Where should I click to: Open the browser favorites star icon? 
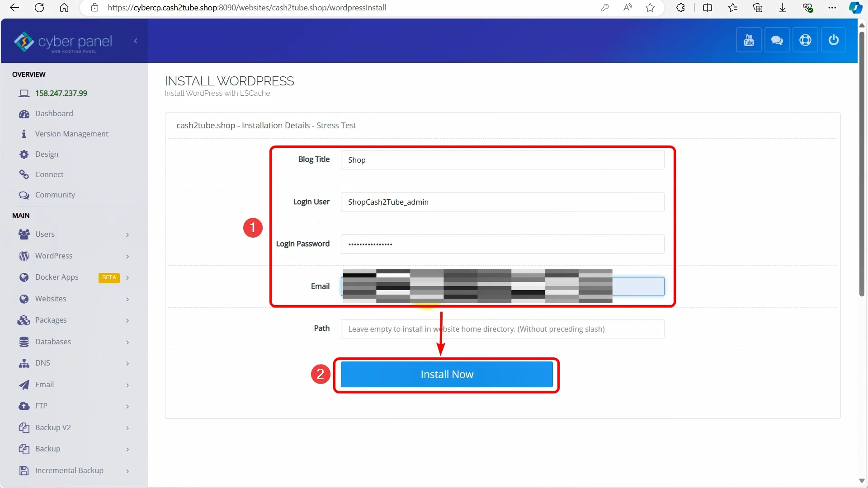[x=650, y=8]
